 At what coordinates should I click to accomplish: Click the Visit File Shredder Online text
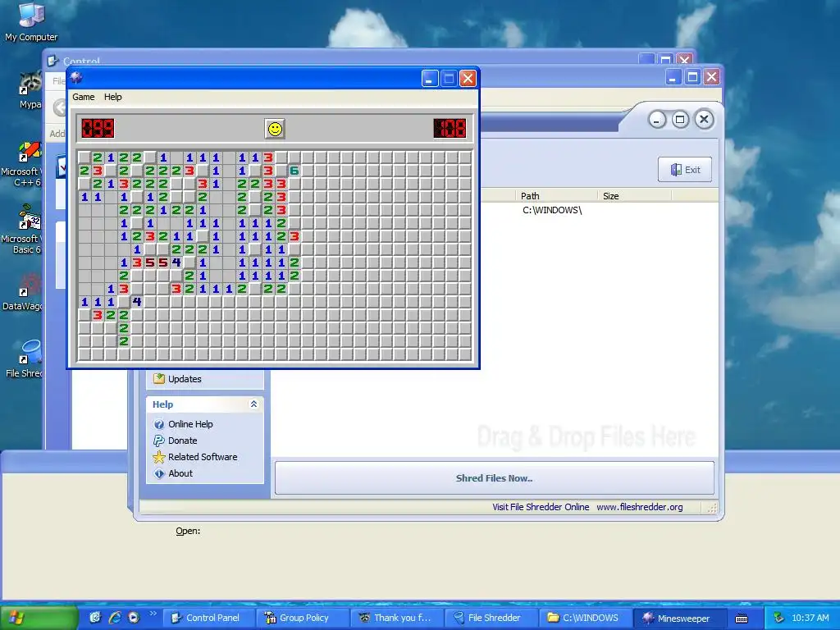(x=541, y=507)
